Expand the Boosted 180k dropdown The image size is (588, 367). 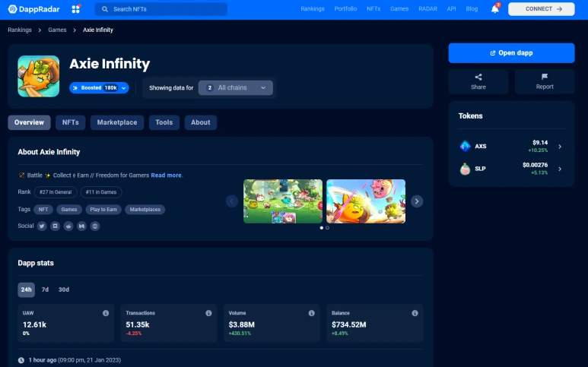pyautogui.click(x=99, y=87)
